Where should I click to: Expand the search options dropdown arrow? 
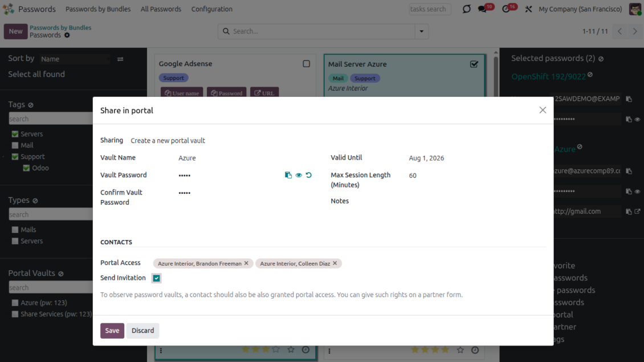(422, 31)
